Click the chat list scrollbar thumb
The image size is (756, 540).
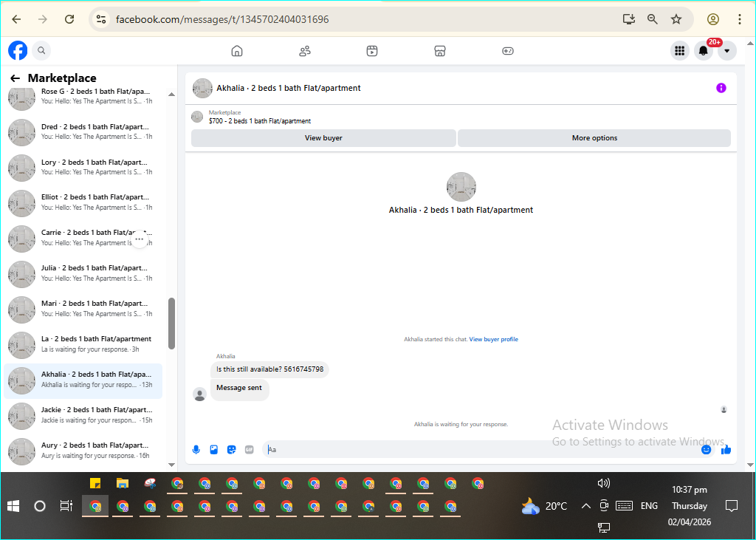tap(171, 324)
